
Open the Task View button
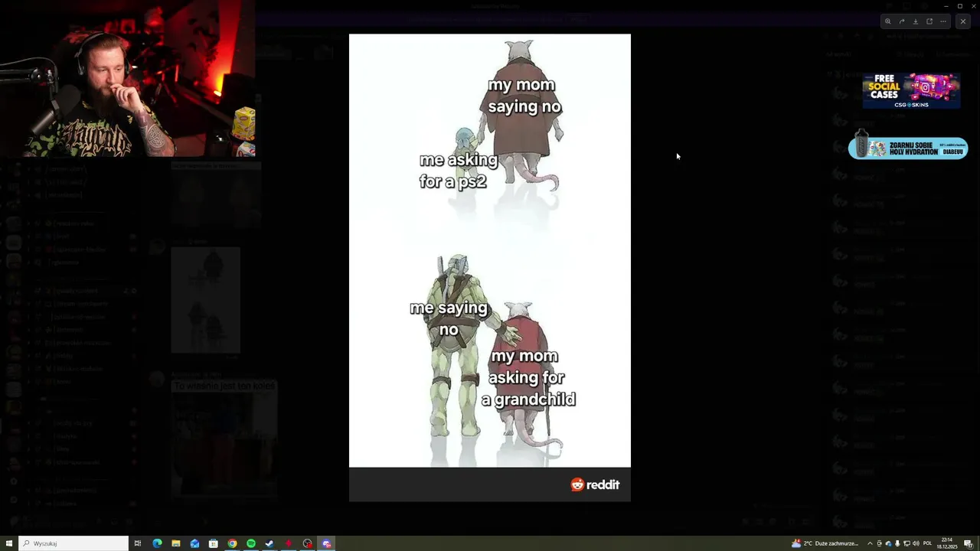pos(138,543)
